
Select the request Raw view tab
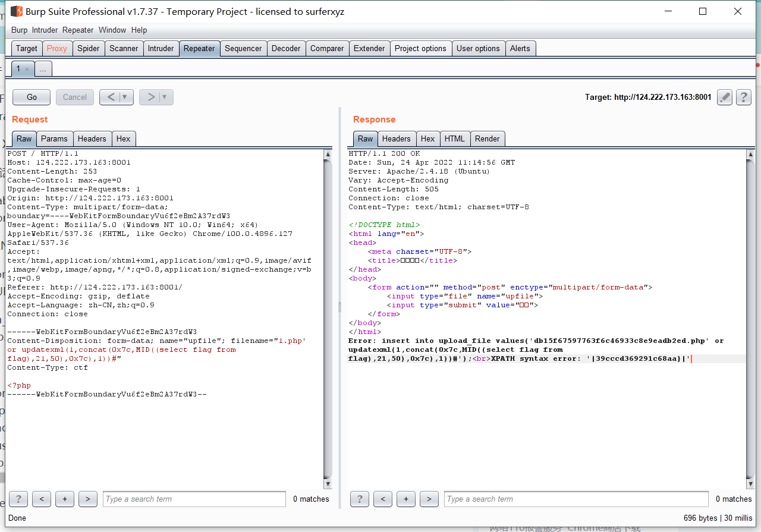[24, 138]
